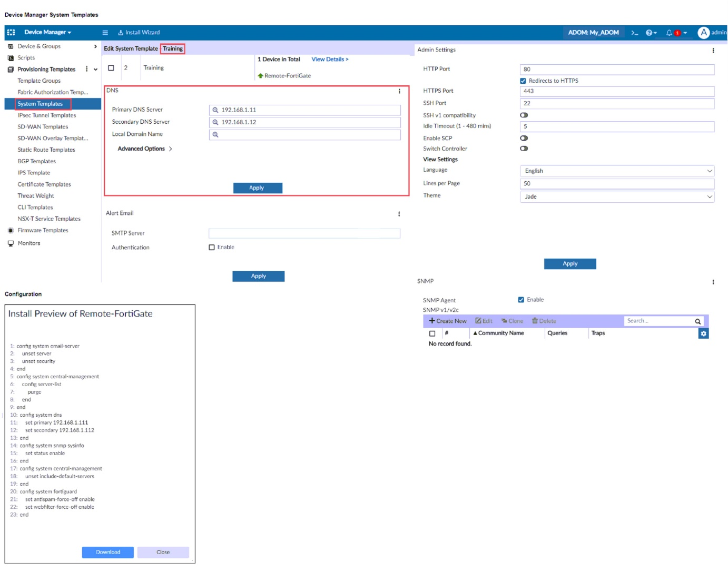Image resolution: width=728 pixels, height=571 pixels.
Task: Open Device Manager dropdown in header
Action: point(47,32)
